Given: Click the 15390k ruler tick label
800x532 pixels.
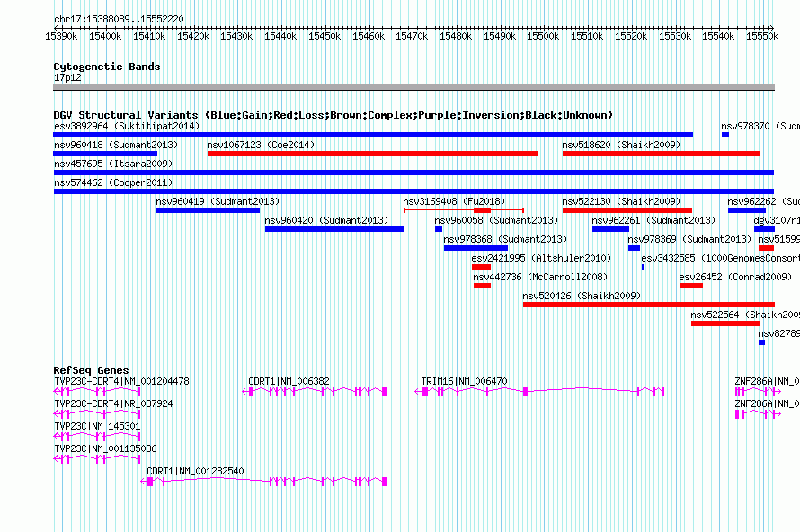Looking at the screenshot, I should tap(61, 36).
